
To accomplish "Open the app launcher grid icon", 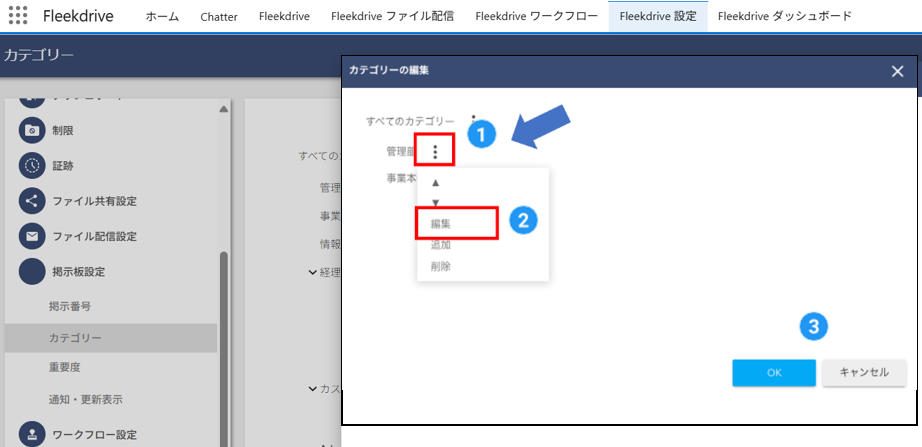I will (x=19, y=16).
